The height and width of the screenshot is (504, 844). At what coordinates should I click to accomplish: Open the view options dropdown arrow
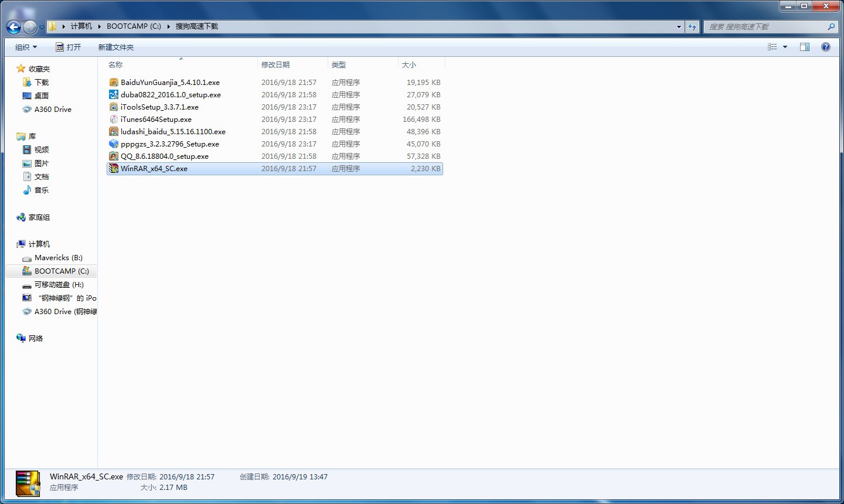coord(785,47)
